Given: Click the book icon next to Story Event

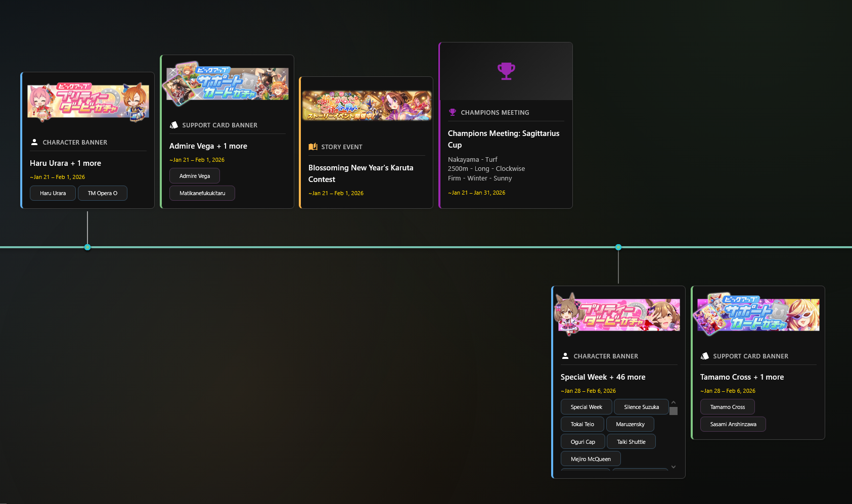Looking at the screenshot, I should click(x=313, y=147).
